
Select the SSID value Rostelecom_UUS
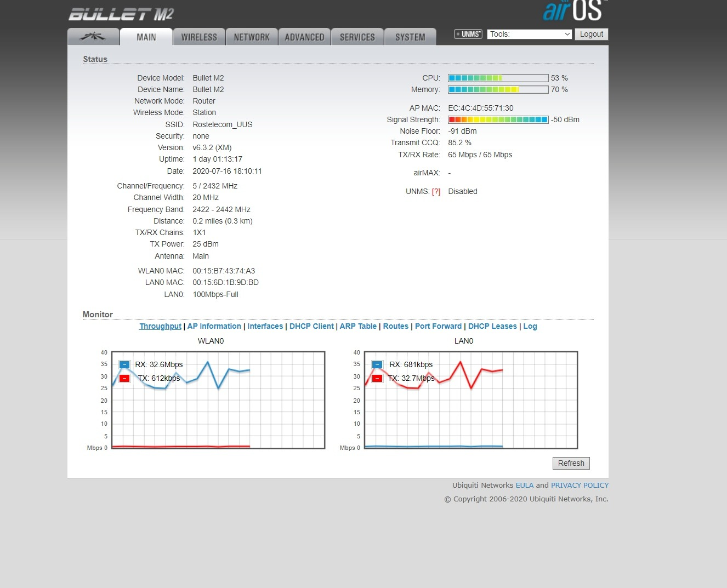pos(223,124)
